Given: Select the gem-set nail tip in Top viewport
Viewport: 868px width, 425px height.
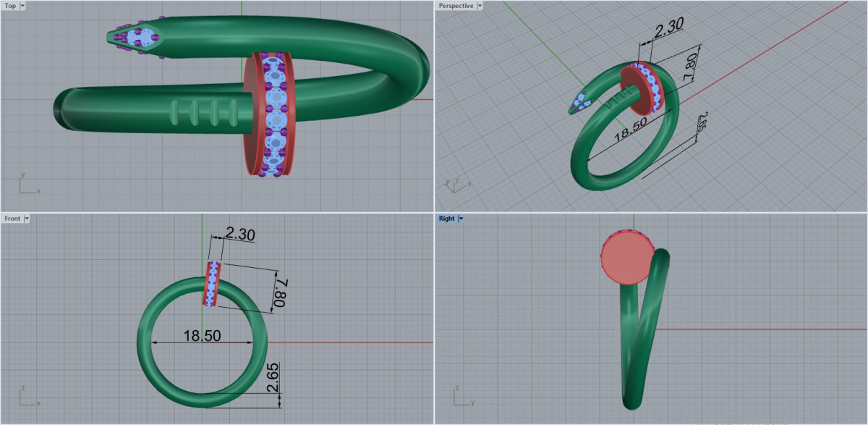Looking at the screenshot, I should [136, 38].
